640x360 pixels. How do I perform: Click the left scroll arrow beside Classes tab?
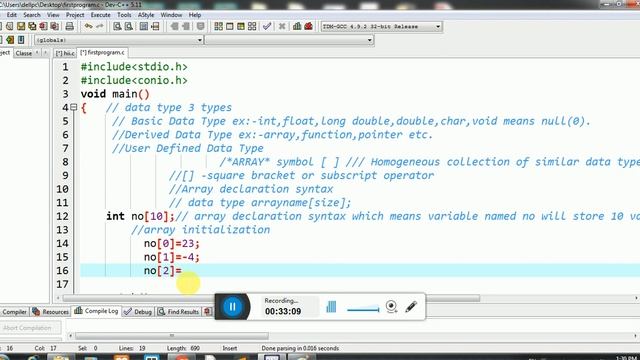(x=37, y=53)
